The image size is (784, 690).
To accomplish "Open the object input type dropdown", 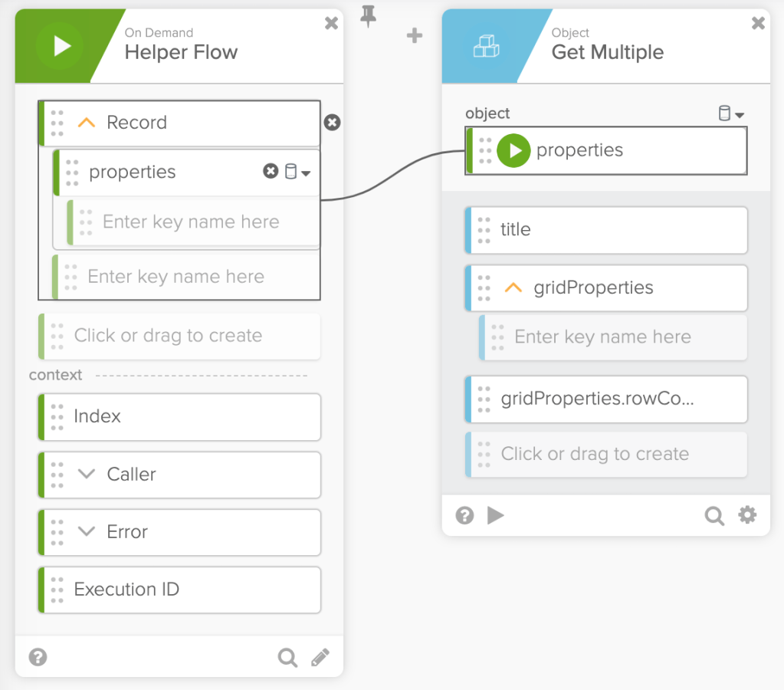I will 730,114.
